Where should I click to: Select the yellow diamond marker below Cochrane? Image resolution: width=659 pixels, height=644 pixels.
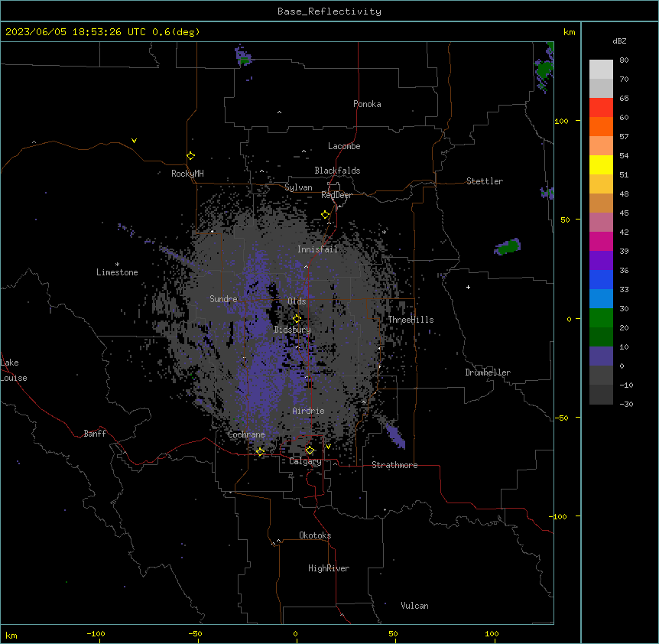[260, 452]
